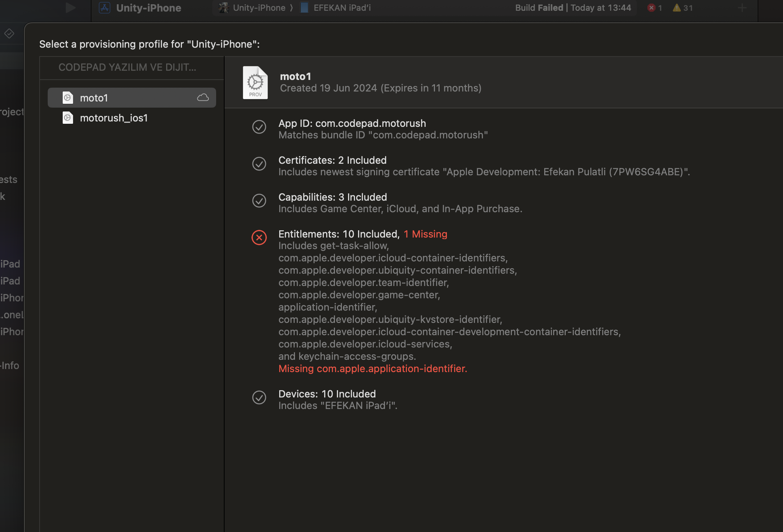Click 'application-identifier,' entitlement line
783x532 pixels.
[328, 307]
